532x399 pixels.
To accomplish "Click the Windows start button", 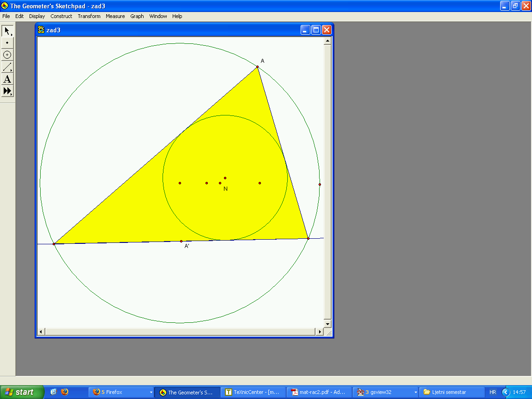I will (22, 392).
